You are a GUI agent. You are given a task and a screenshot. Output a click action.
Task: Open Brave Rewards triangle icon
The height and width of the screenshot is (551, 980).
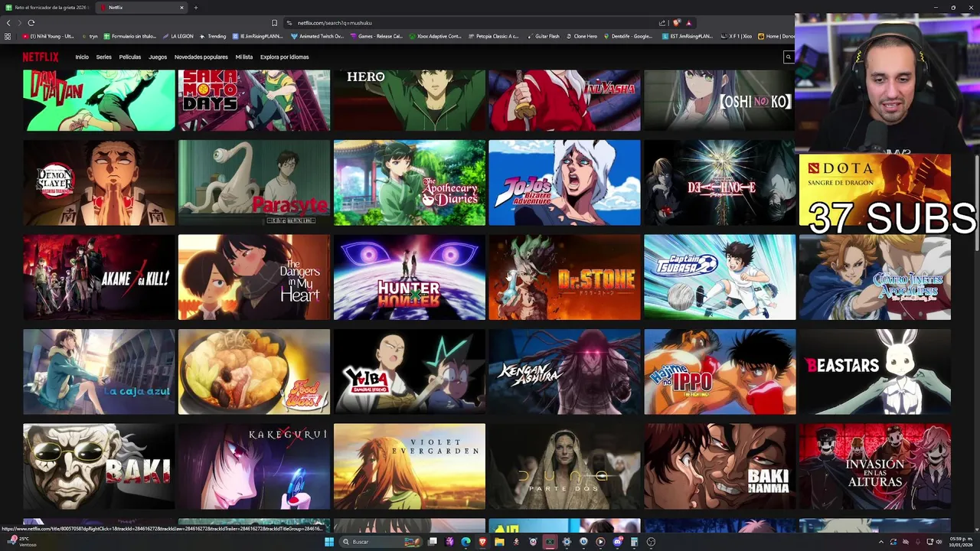[x=688, y=23]
